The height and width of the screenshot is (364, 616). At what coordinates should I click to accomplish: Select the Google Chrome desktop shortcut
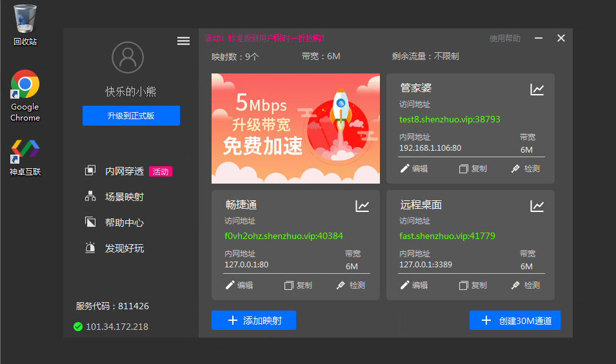25,96
